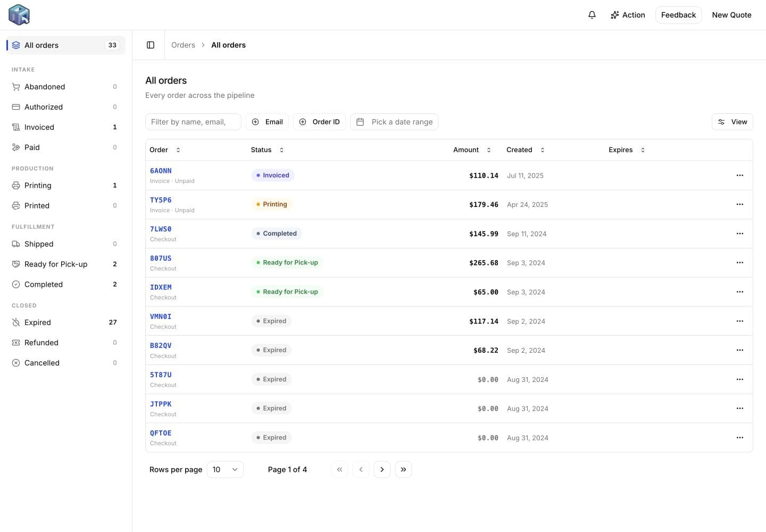Click the Page 1 of 4 text

point(287,469)
